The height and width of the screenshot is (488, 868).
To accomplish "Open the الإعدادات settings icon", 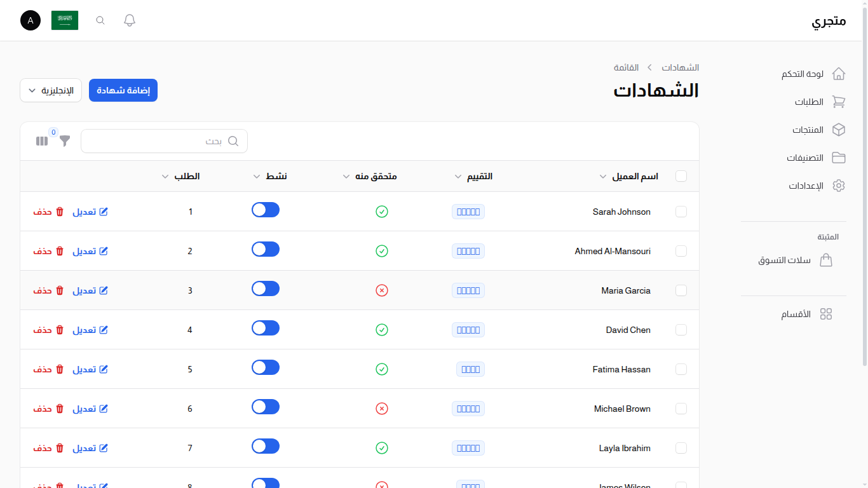I will click(839, 186).
